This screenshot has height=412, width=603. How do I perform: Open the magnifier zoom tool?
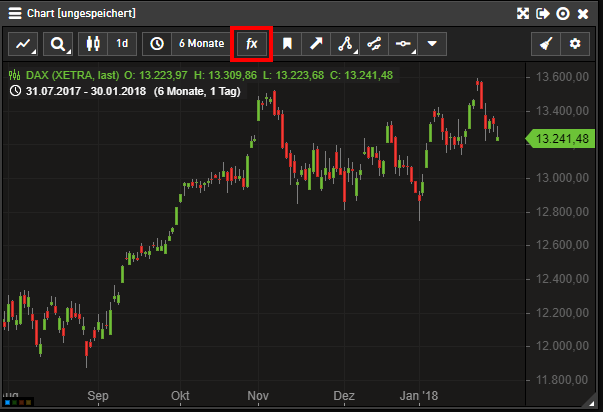(x=58, y=44)
